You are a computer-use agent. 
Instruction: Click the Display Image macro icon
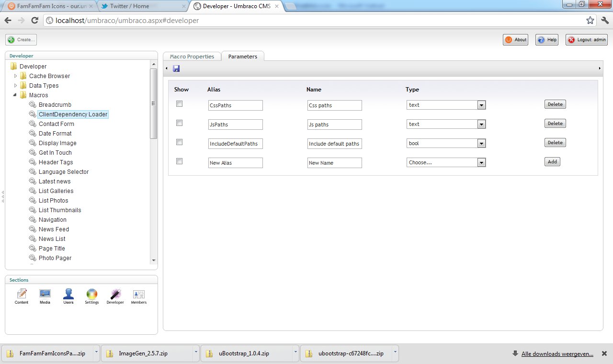click(x=33, y=143)
